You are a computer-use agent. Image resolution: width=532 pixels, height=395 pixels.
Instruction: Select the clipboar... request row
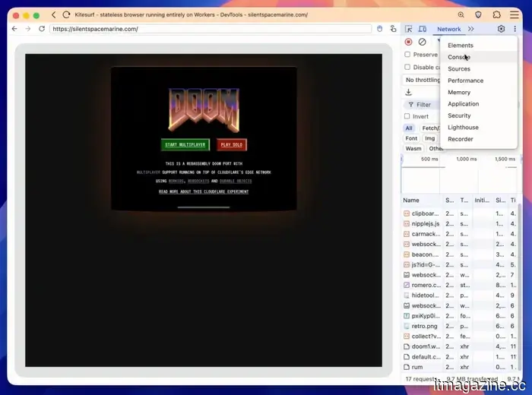pos(460,213)
